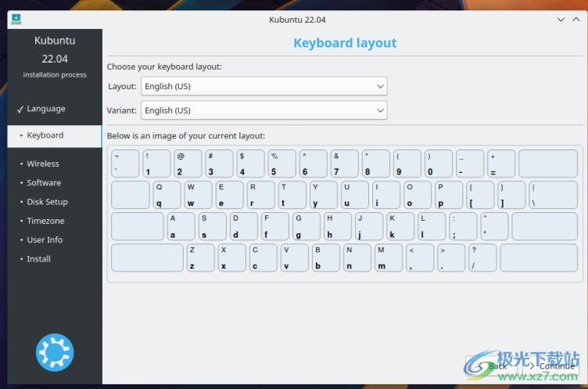Image resolution: width=588 pixels, height=389 pixels.
Task: Select the Timezone step in sidebar
Action: 45,221
